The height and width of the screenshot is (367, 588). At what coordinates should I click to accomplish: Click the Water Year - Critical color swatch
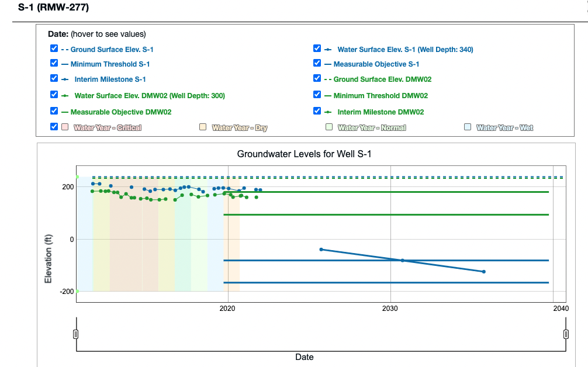(65, 127)
